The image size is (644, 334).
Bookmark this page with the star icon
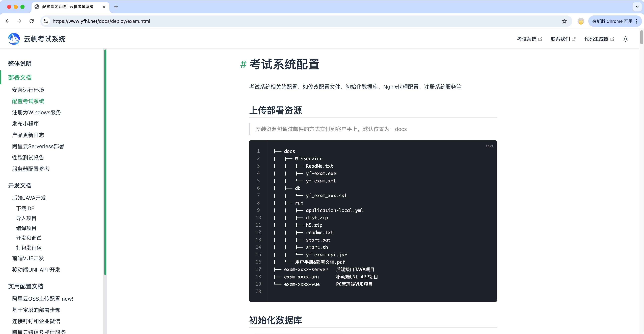click(564, 21)
